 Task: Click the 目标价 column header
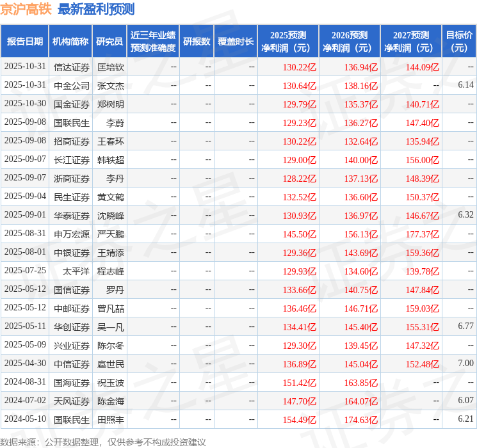[x=459, y=42]
